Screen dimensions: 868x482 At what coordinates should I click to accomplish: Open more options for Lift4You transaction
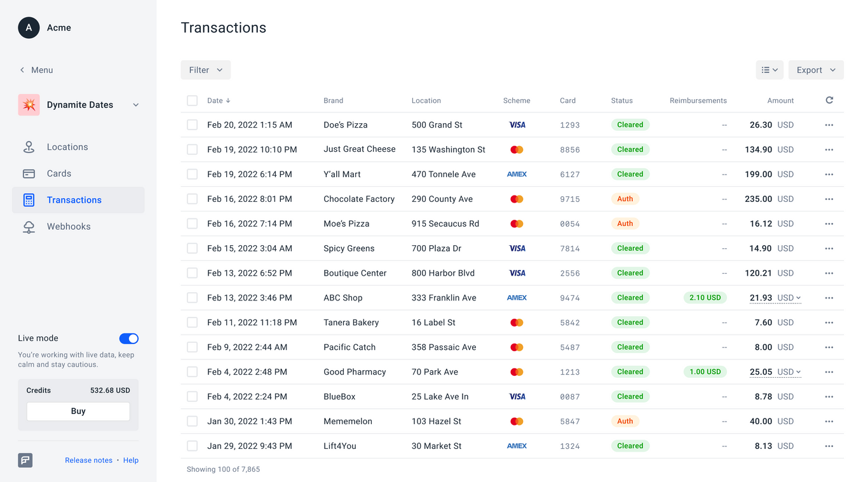pyautogui.click(x=829, y=446)
